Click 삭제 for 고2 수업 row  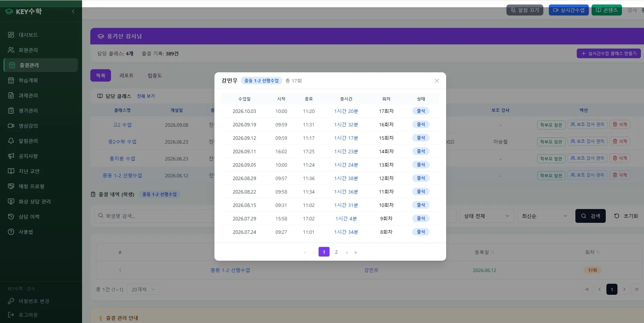pyautogui.click(x=620, y=124)
